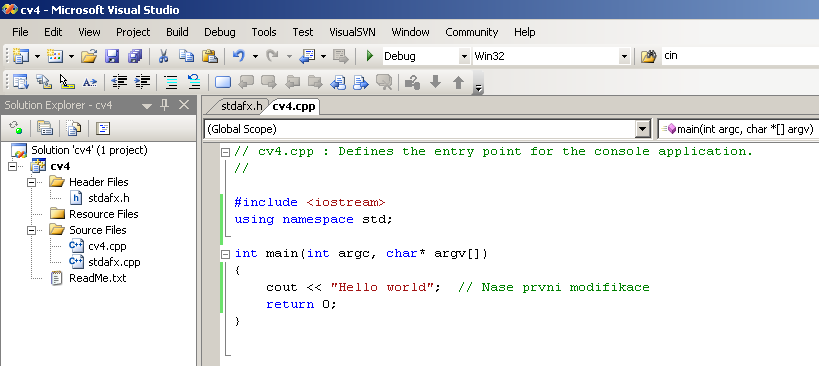The image size is (819, 366).
Task: Collapse the header comment code block
Action: pyautogui.click(x=225, y=152)
